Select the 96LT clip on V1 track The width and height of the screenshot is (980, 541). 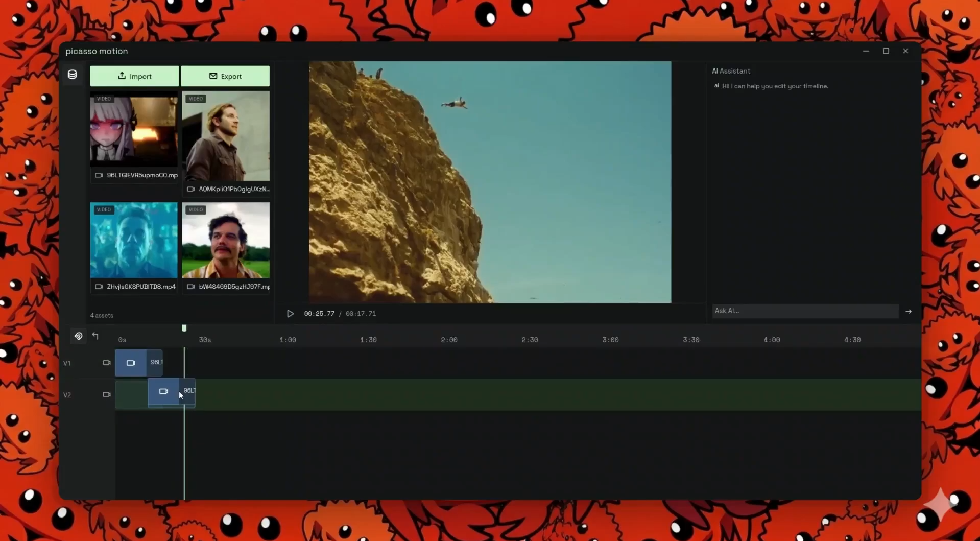(139, 363)
